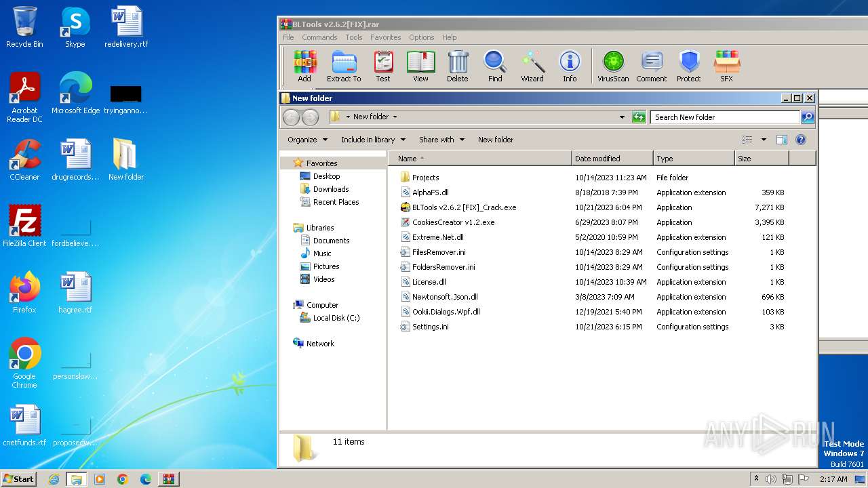Expand the New folder breadcrumb arrow

(x=395, y=117)
